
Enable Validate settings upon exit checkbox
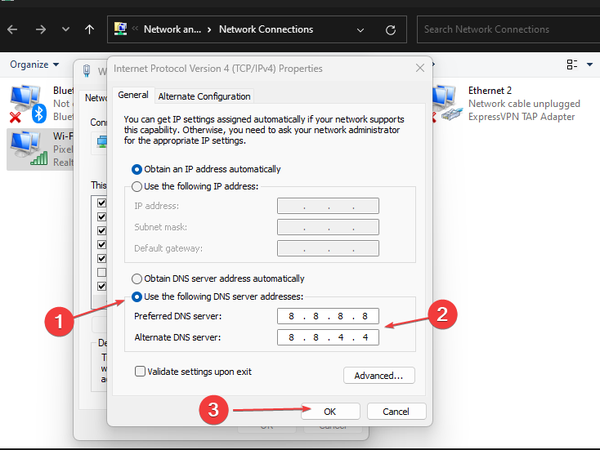141,371
